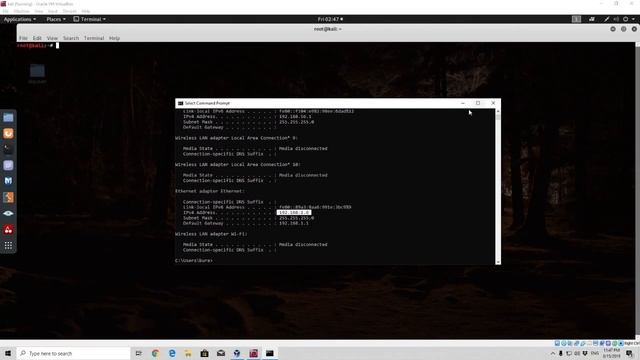The height and width of the screenshot is (360, 640).
Task: Click the ENG language indicator in tray
Action: coord(595,353)
